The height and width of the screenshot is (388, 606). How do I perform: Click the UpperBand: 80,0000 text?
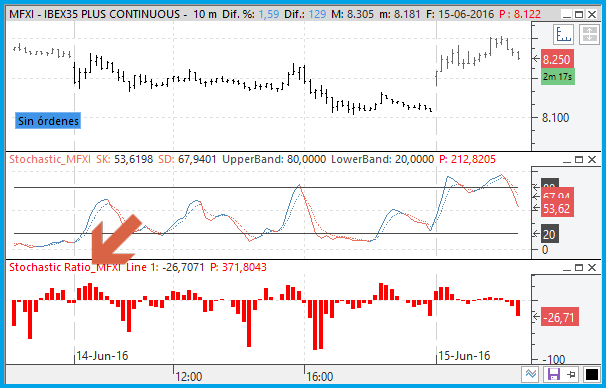tap(274, 159)
